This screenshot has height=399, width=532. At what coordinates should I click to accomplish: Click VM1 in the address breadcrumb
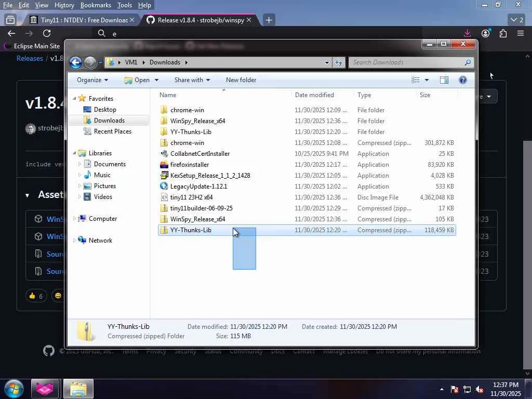[131, 62]
